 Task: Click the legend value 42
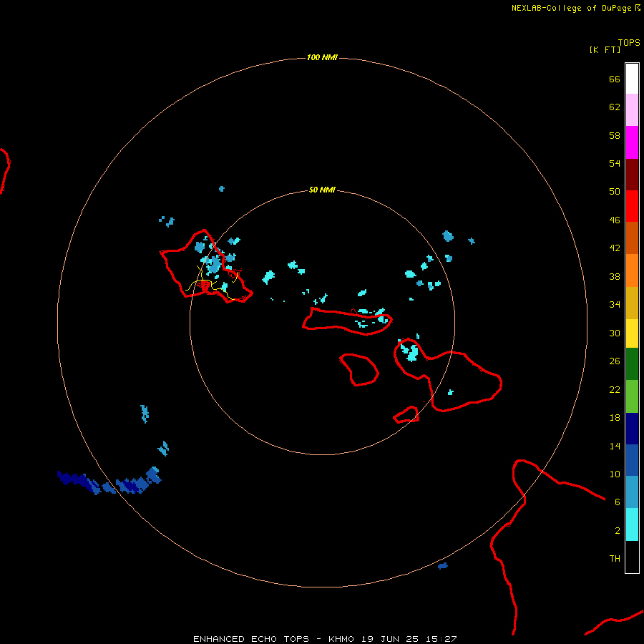tap(615, 248)
